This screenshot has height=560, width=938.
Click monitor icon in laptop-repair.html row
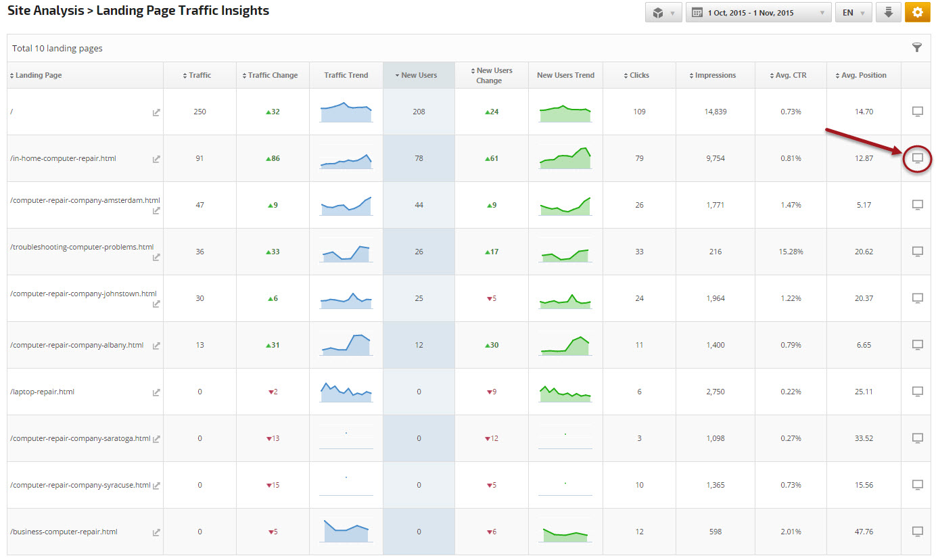pos(917,392)
